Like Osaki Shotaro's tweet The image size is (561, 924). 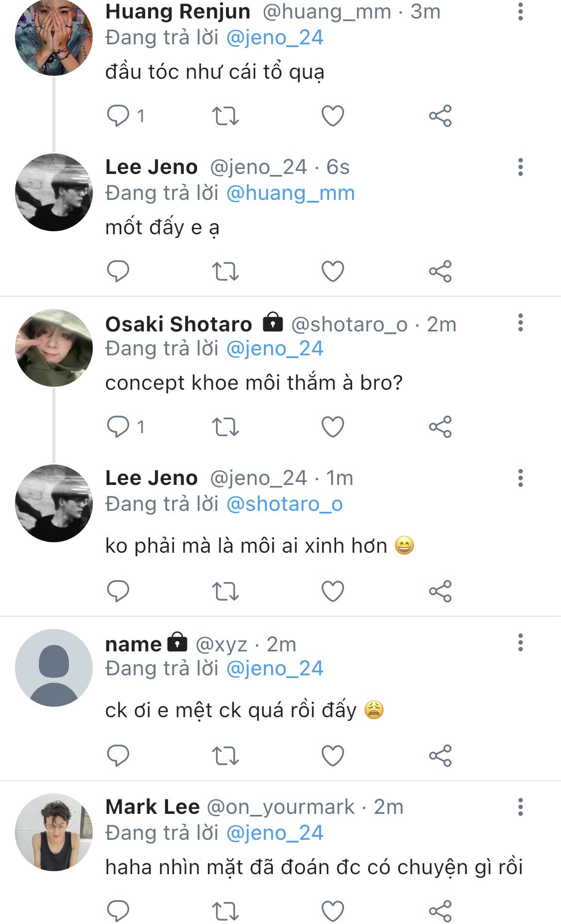pyautogui.click(x=333, y=427)
